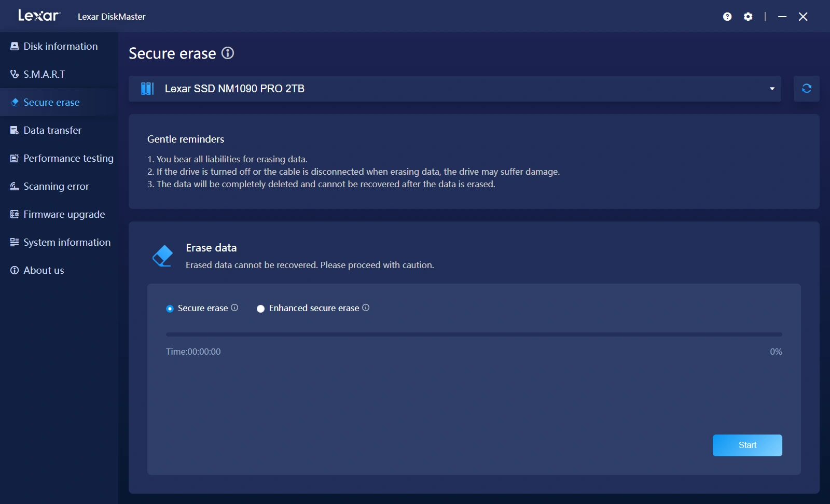Click reminder about bearing all liabilities
Screen dimensions: 830x504
pyautogui.click(x=227, y=159)
